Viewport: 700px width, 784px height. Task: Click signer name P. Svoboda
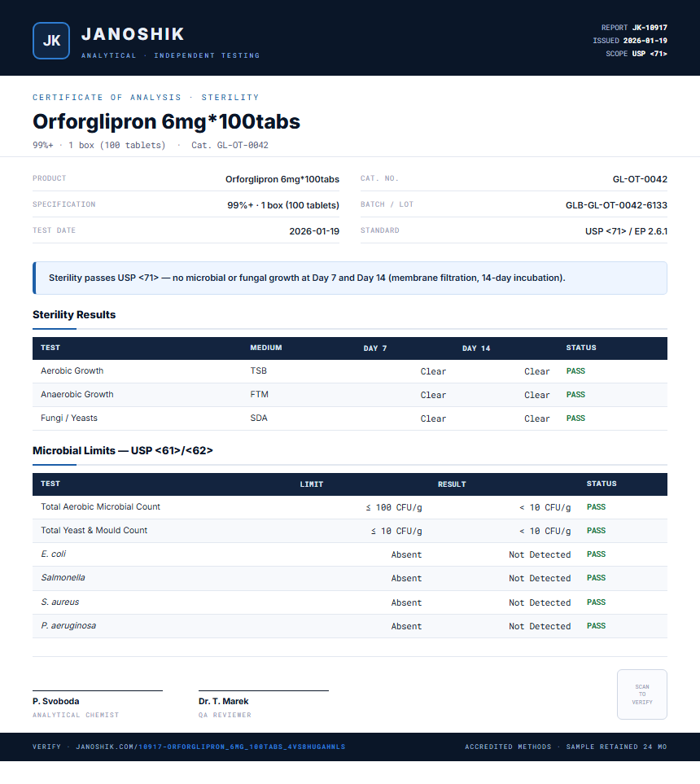(x=56, y=701)
